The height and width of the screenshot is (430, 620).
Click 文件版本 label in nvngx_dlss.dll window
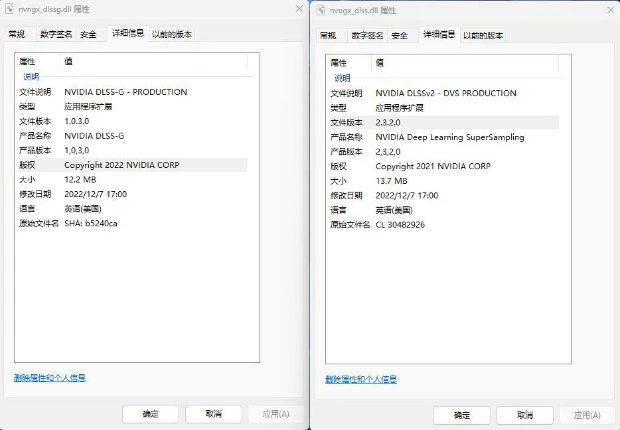point(346,122)
